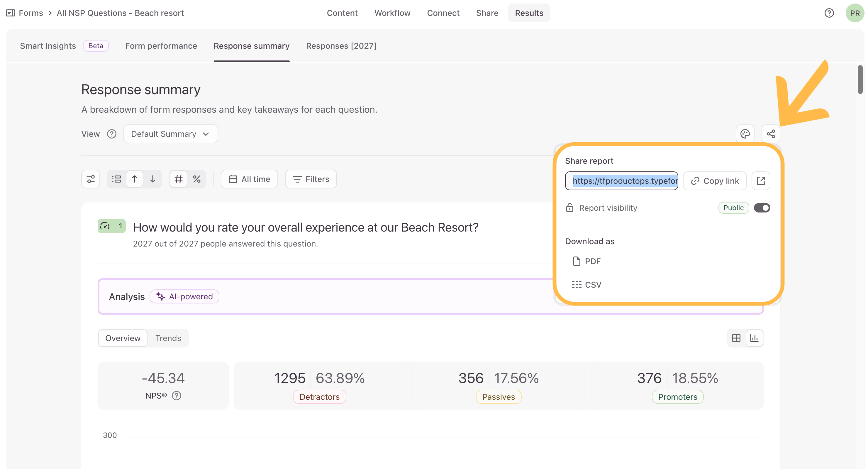This screenshot has height=469, width=868.
Task: Open the summary settings sliders icon
Action: (91, 179)
